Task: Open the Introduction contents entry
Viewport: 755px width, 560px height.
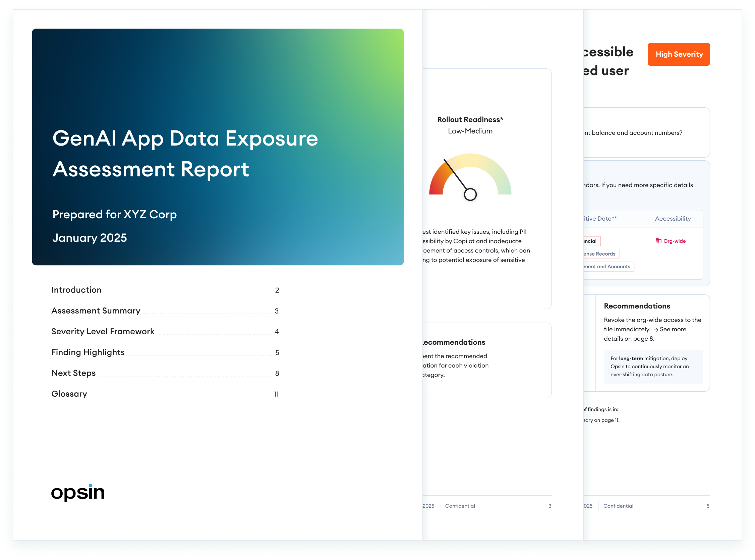Action: pos(165,290)
